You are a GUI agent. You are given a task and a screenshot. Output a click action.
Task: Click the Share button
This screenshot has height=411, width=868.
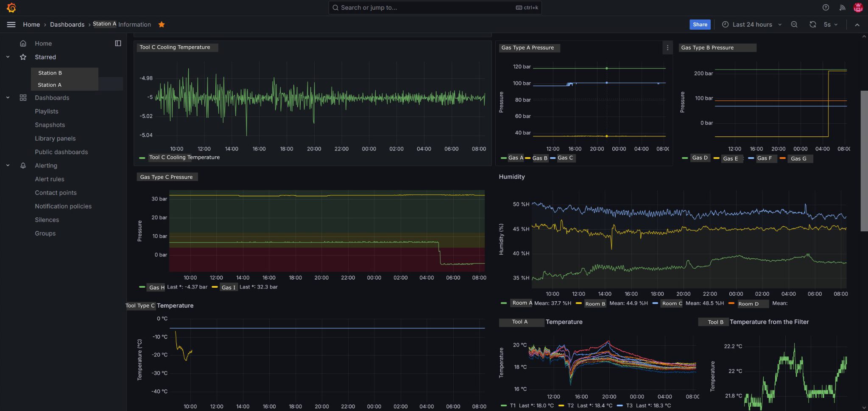[x=700, y=25]
